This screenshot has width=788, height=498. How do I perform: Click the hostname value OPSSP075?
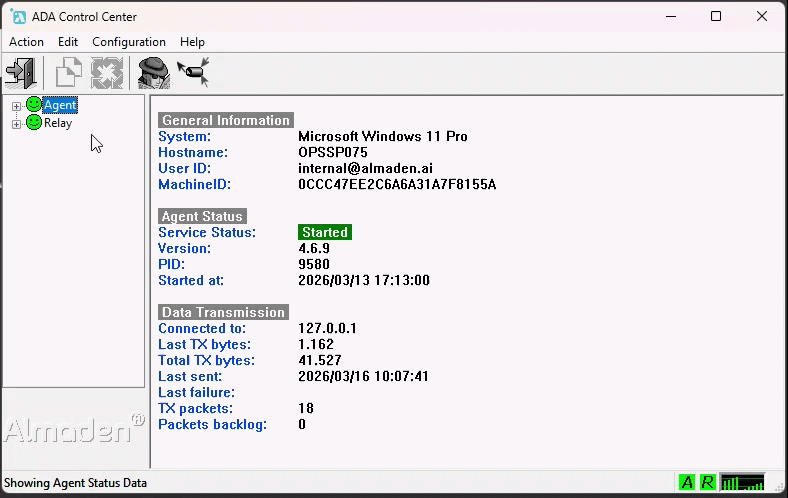coord(333,152)
